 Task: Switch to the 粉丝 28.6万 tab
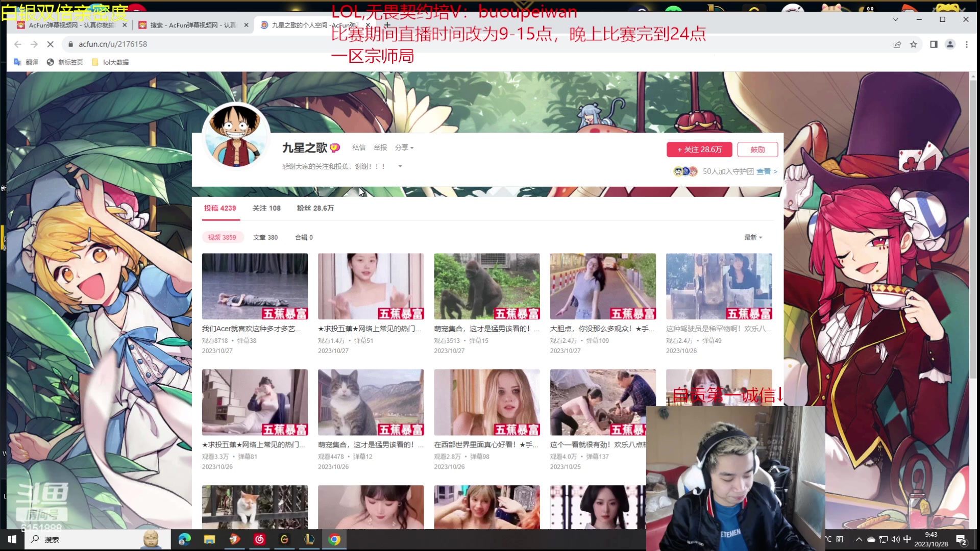point(314,208)
